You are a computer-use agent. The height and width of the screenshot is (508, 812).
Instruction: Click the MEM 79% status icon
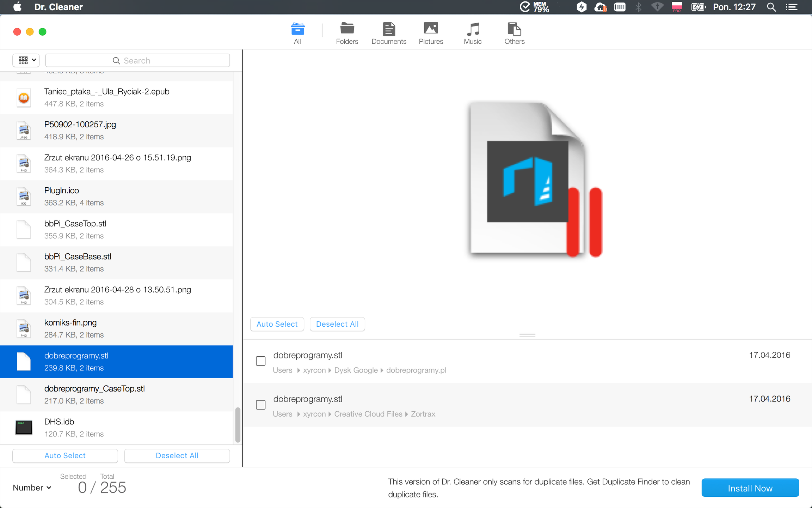coord(541,7)
